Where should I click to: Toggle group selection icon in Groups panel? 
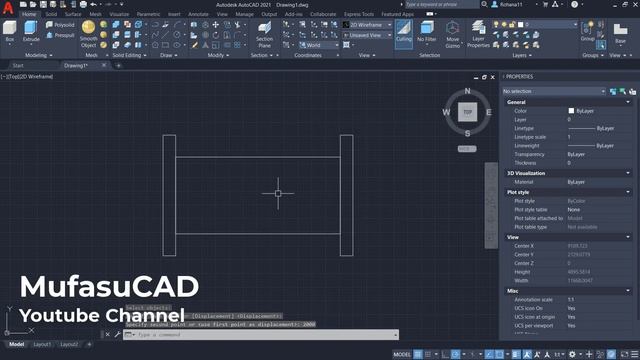[601, 45]
